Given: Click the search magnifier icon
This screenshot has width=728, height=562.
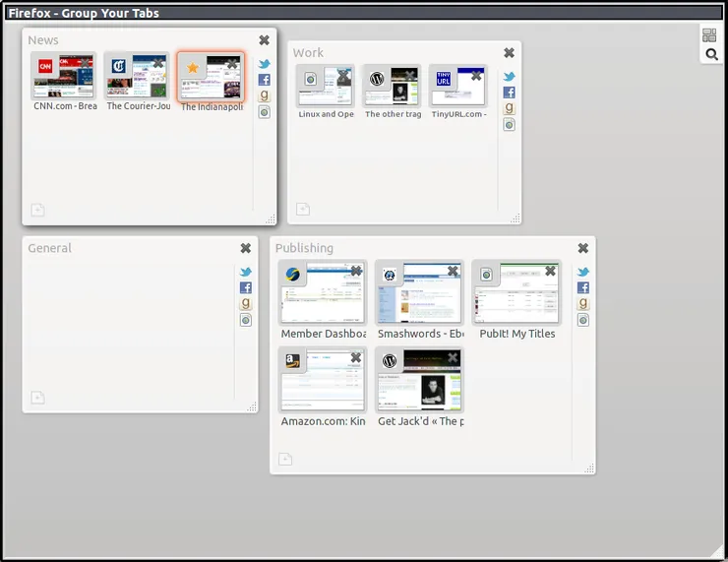Looking at the screenshot, I should pyautogui.click(x=711, y=54).
